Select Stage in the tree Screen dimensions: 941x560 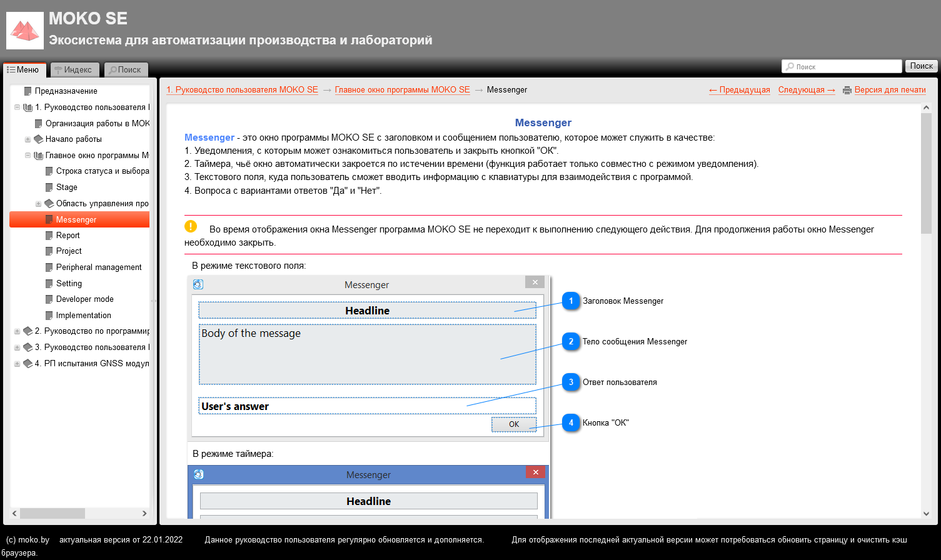tap(67, 187)
